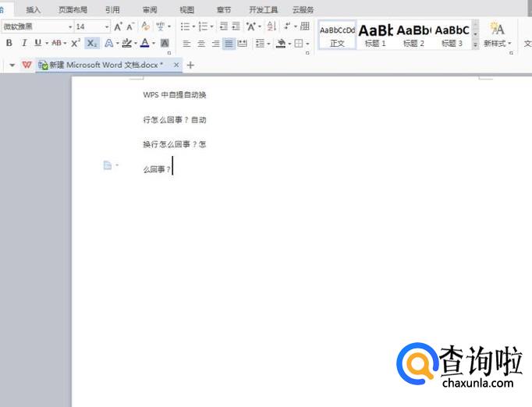Open paragraph dialog launcher below paragraph group
532x407 pixels.
(307, 53)
